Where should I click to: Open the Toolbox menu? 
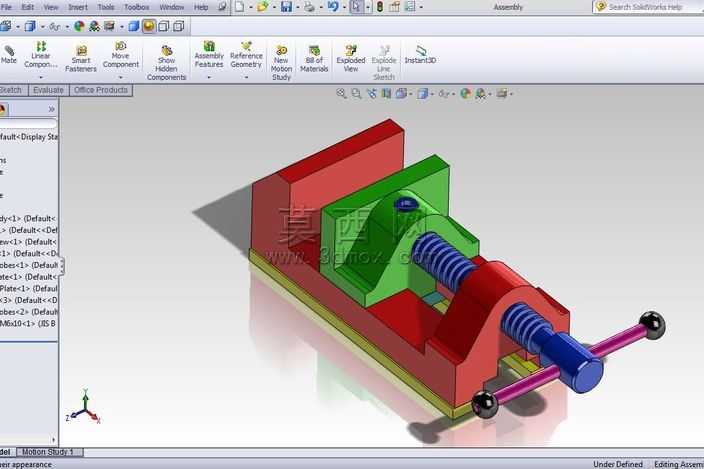point(136,7)
